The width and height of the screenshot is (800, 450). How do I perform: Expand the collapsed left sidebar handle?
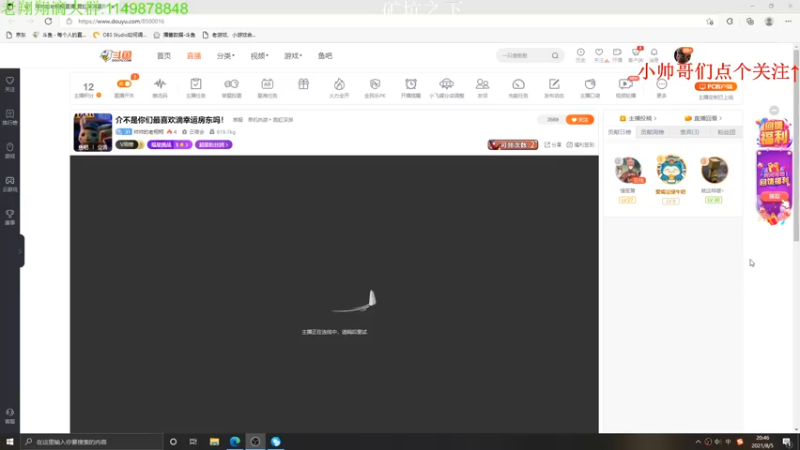[20, 251]
